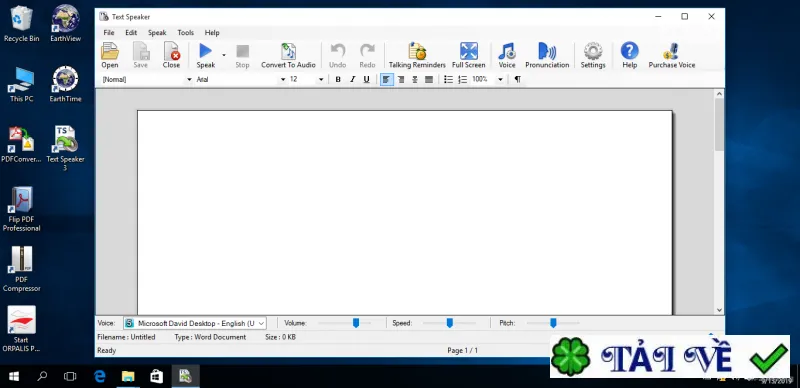Click the Volume slider handle

tap(356, 323)
